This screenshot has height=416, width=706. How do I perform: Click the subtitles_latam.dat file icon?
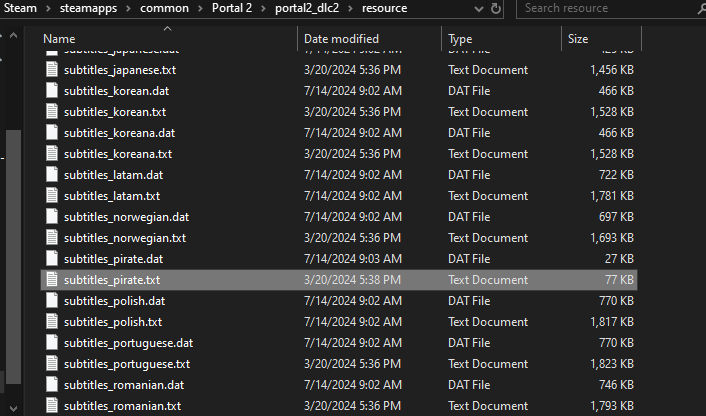point(52,175)
